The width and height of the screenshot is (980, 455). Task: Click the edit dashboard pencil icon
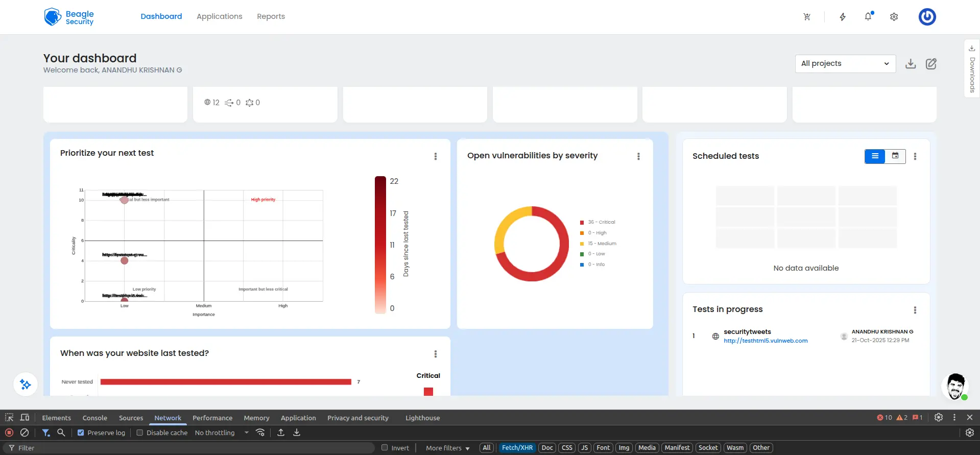coord(931,64)
